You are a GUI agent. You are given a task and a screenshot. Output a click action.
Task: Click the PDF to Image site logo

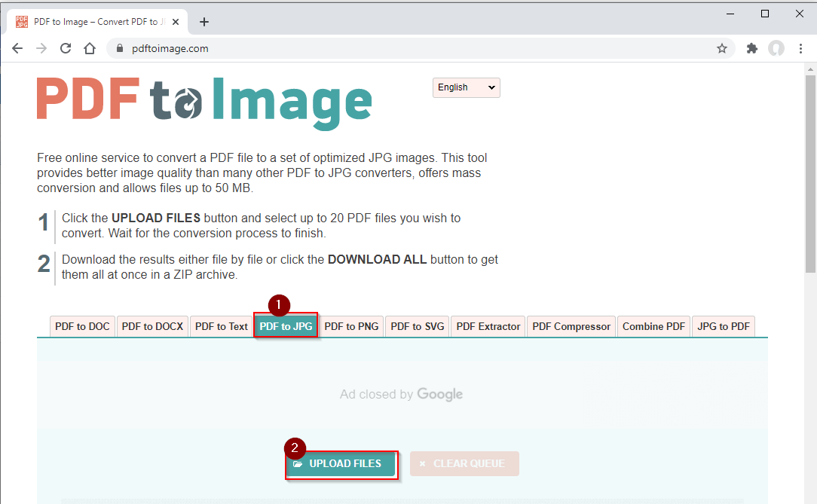pyautogui.click(x=204, y=103)
